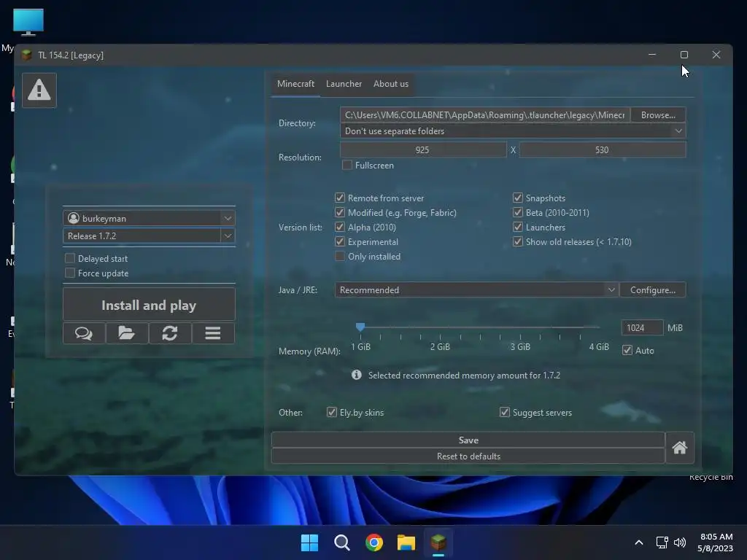The height and width of the screenshot is (560, 747).
Task: Uncheck the Snapshots checkbox
Action: [518, 198]
